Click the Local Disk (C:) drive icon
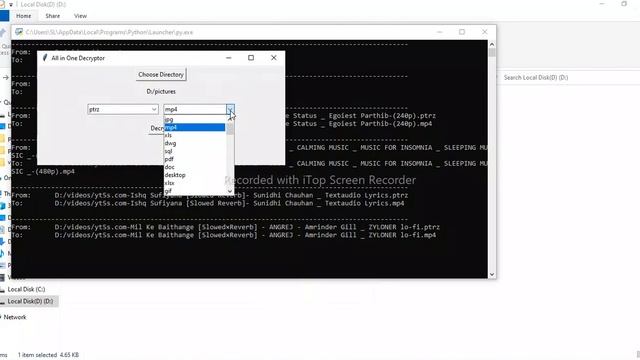Screen dimensions: 640x360 coord(2,289)
